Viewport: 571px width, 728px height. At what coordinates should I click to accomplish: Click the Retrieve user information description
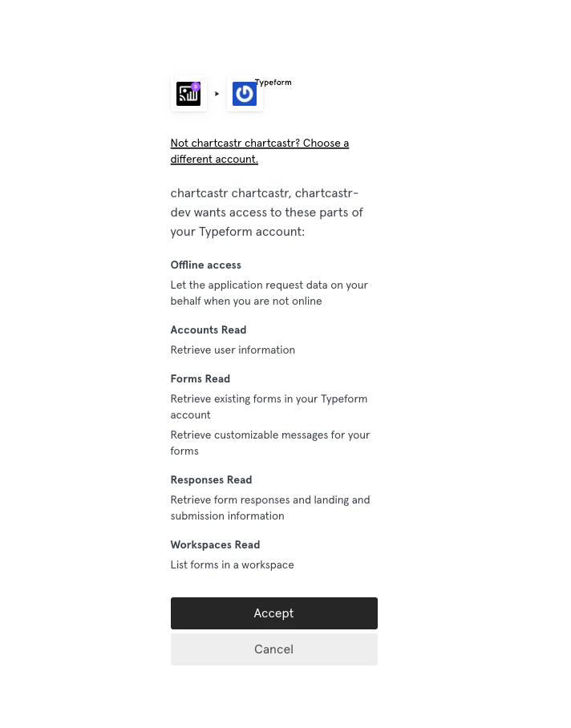coord(232,350)
